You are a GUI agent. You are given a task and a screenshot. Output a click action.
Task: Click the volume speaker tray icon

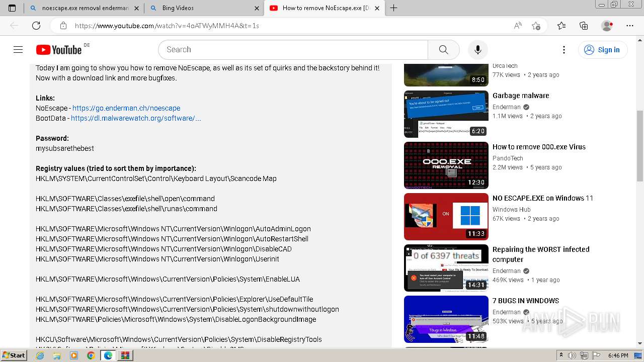572,355
